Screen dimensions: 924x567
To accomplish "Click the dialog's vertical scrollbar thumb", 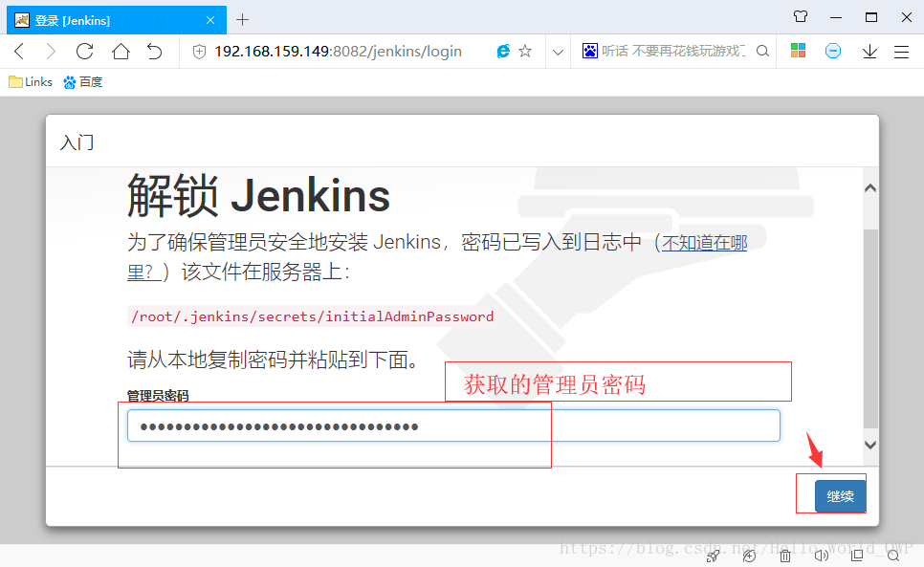I will coord(870,329).
